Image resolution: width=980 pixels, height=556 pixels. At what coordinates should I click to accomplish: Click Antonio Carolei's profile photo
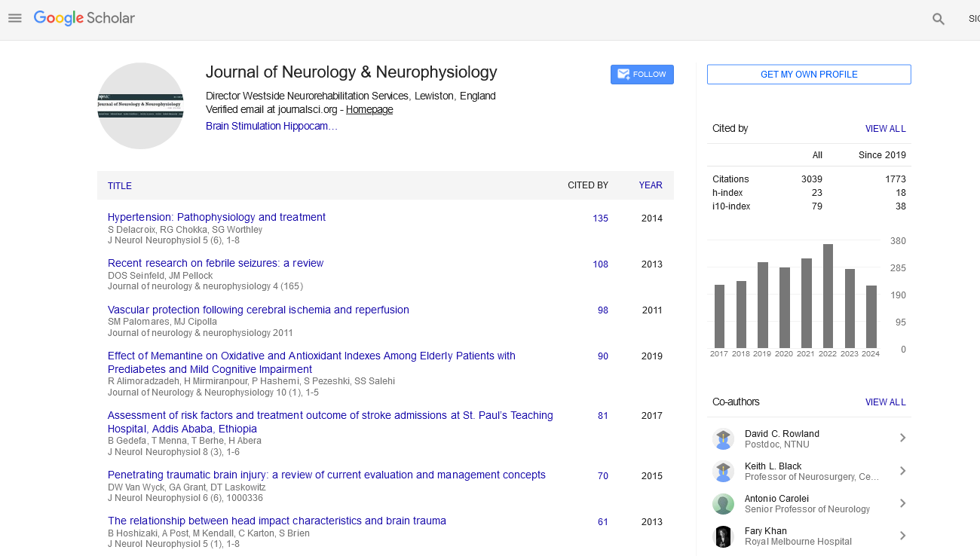point(723,503)
